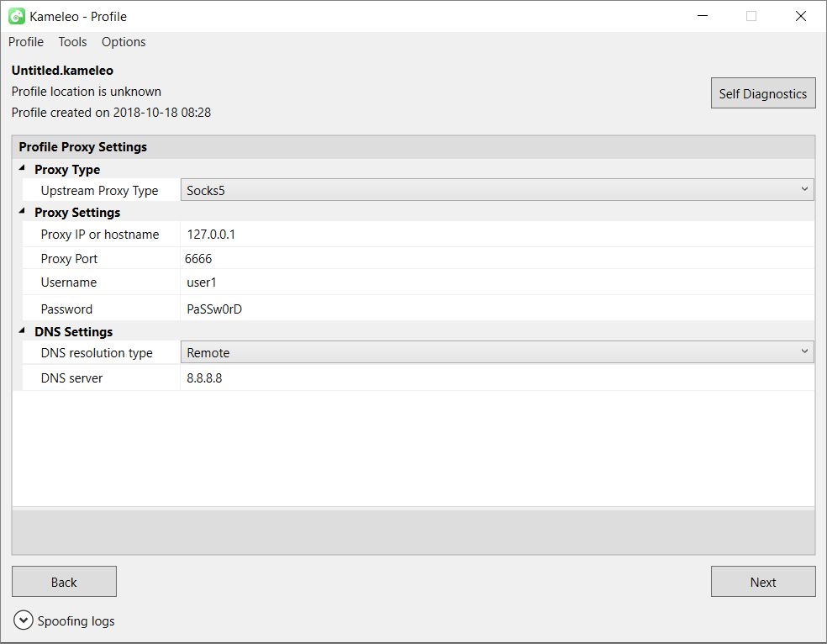
Task: Select the Proxy Port label
Action: [69, 258]
